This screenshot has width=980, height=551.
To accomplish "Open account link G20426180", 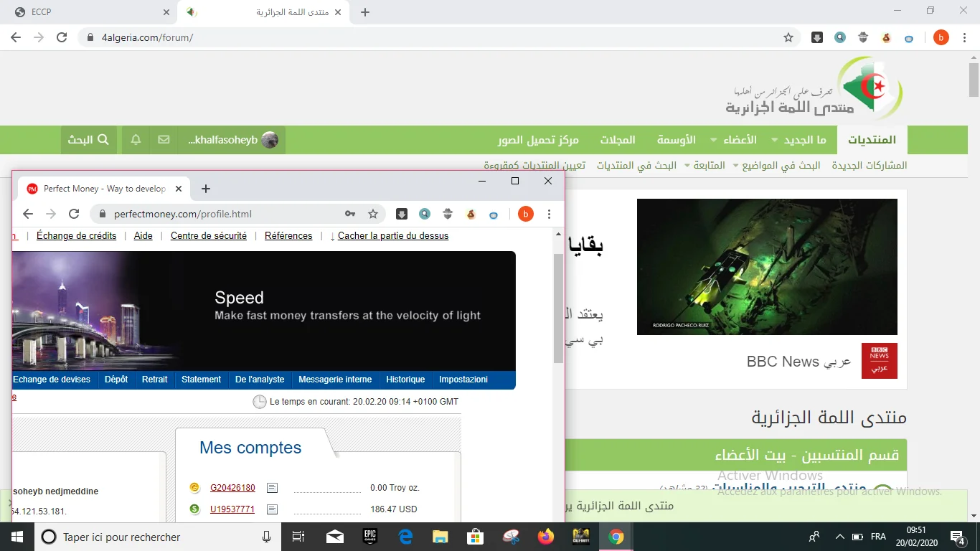I will pos(232,488).
